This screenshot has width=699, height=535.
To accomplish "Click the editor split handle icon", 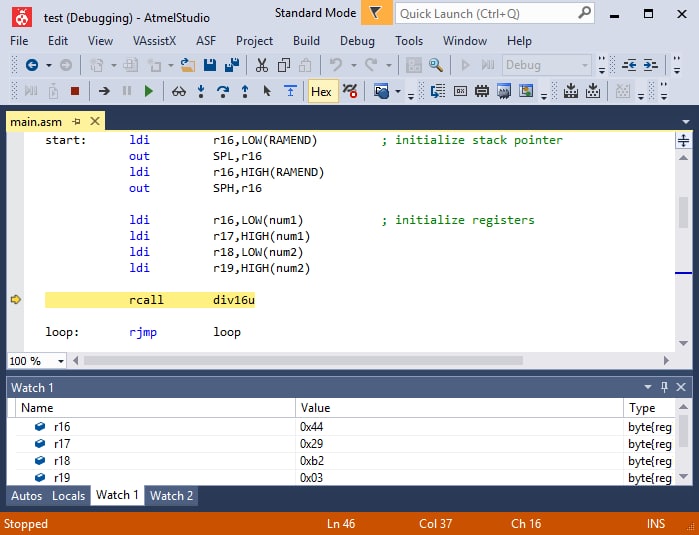I will coord(683,140).
